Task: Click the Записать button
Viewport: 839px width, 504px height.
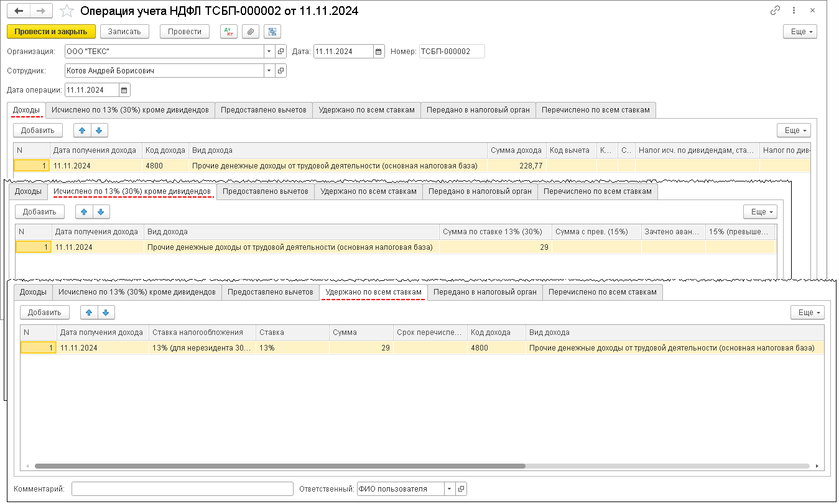Action: (x=124, y=32)
